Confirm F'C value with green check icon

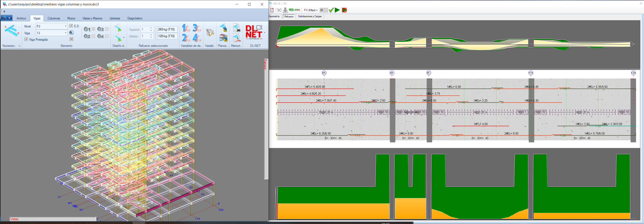pyautogui.click(x=331, y=10)
